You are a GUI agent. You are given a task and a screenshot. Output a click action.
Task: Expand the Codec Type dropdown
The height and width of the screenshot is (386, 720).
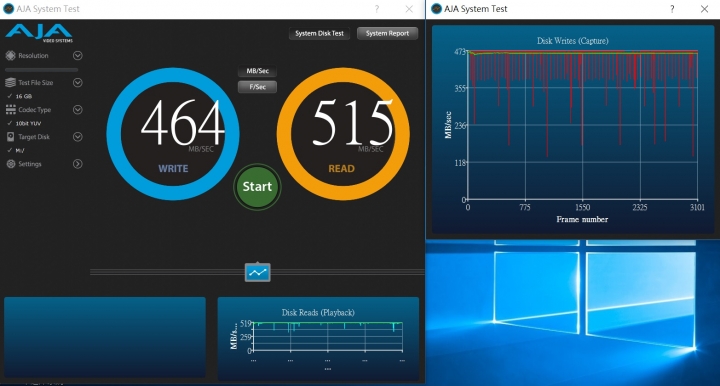tap(78, 110)
